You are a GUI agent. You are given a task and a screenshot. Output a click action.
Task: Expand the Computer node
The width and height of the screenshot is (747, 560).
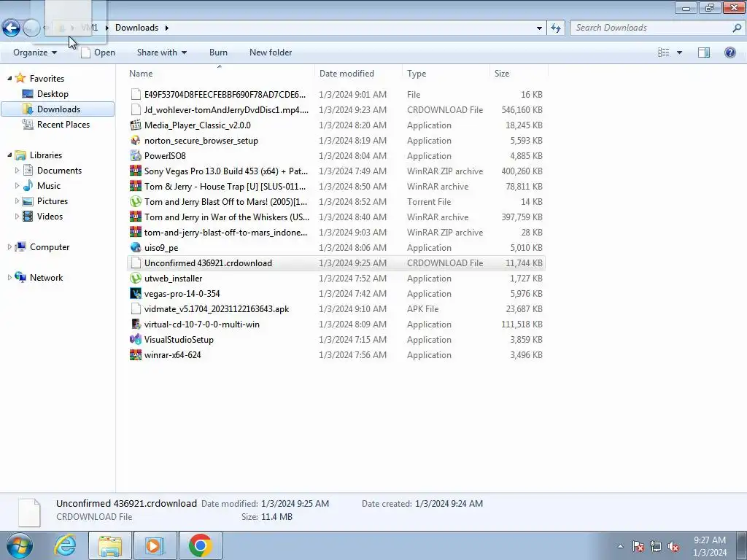(9, 246)
